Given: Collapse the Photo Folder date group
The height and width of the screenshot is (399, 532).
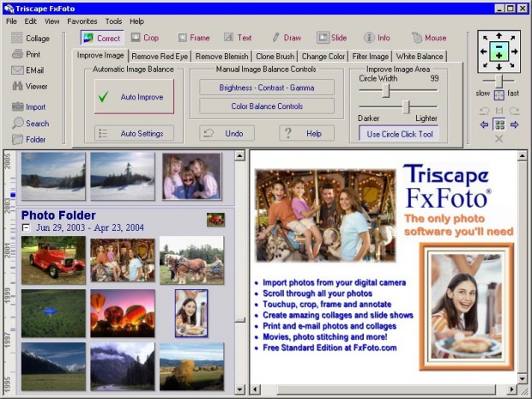Looking at the screenshot, I should point(26,227).
